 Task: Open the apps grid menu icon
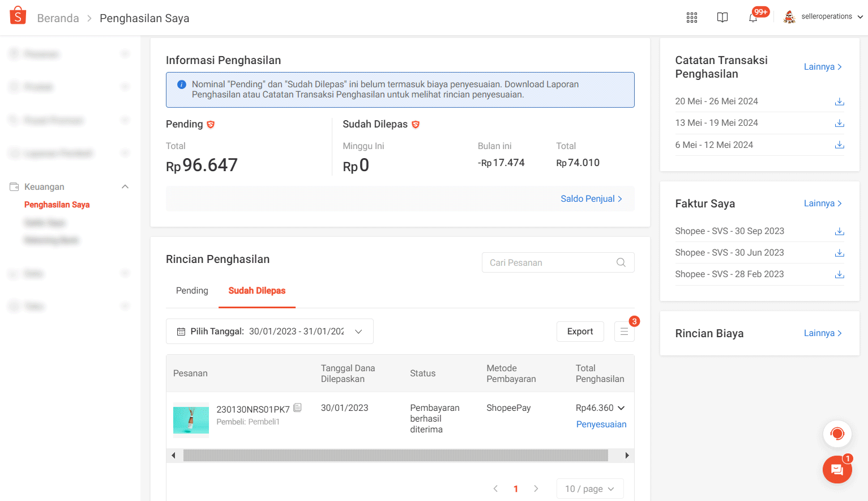(691, 18)
